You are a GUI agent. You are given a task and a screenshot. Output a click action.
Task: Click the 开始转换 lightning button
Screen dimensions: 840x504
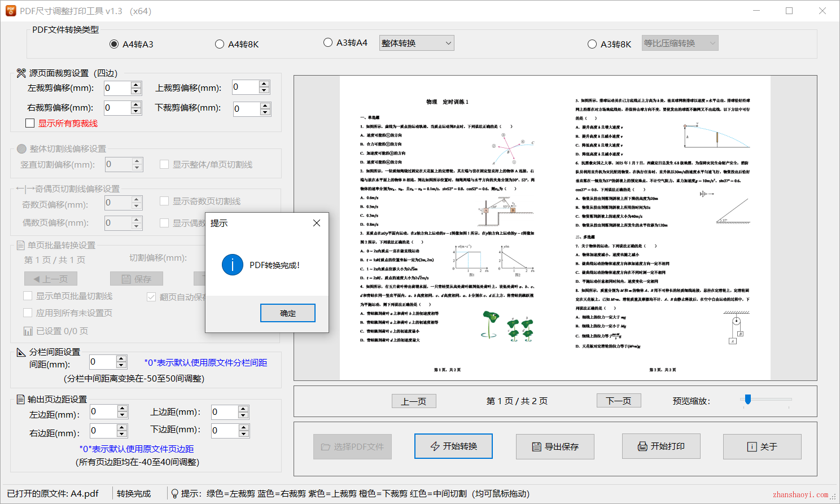pyautogui.click(x=453, y=446)
